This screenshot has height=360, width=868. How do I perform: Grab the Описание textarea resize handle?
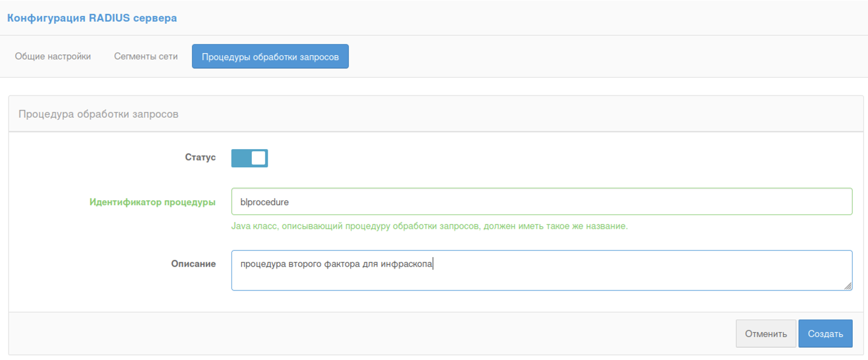pyautogui.click(x=848, y=287)
